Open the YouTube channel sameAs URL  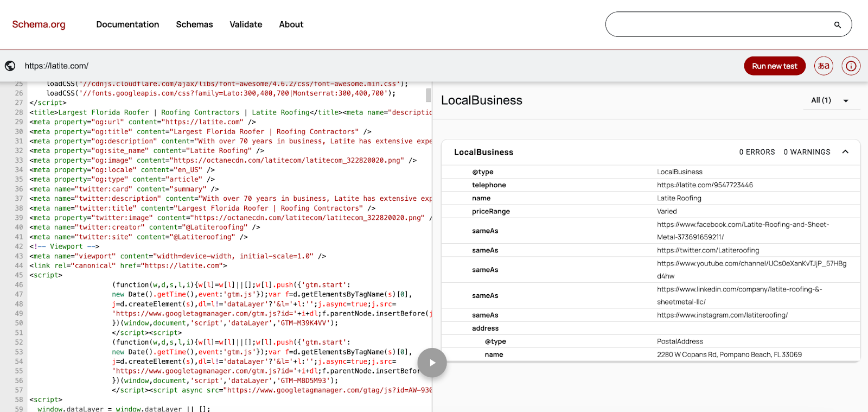coord(751,270)
